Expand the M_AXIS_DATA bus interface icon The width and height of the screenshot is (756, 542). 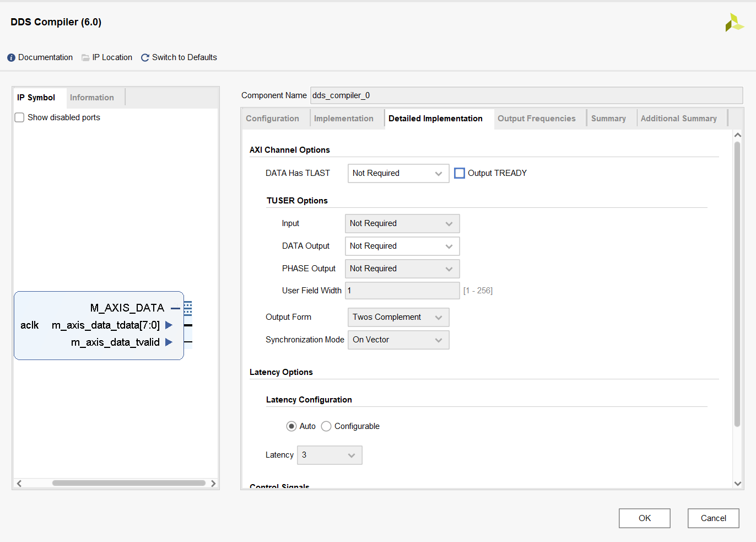point(188,308)
